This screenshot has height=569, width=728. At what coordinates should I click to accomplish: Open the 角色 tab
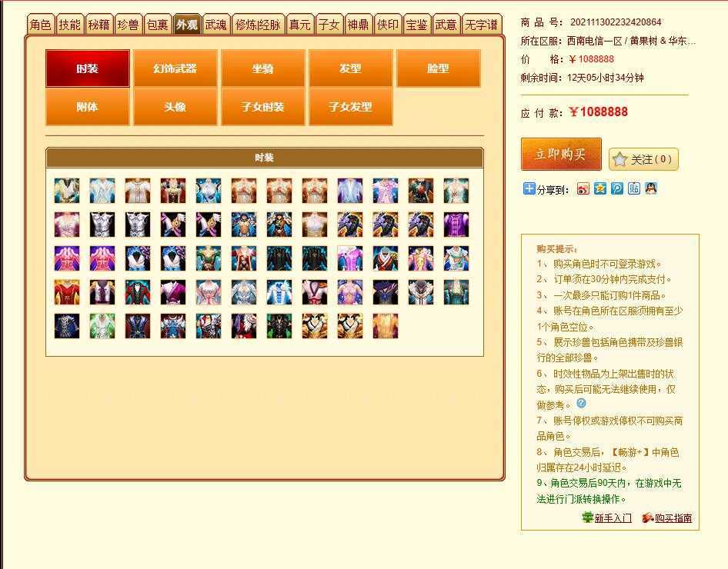41,24
